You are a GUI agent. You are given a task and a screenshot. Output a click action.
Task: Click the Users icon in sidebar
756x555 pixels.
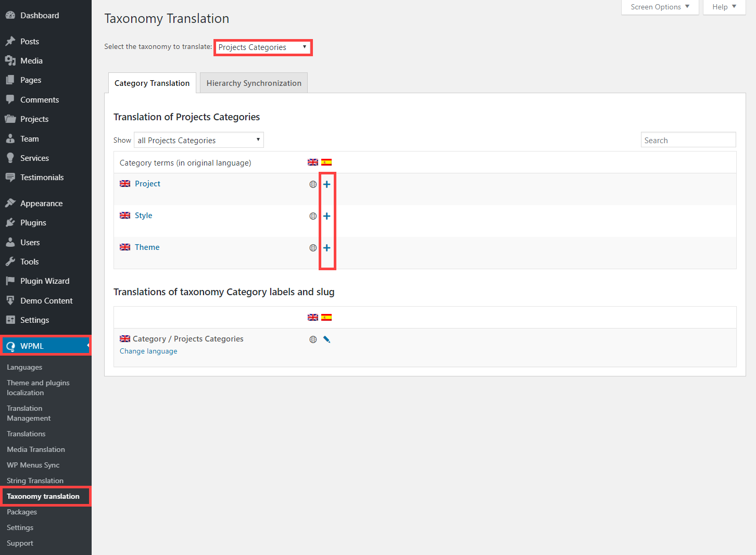pos(10,242)
